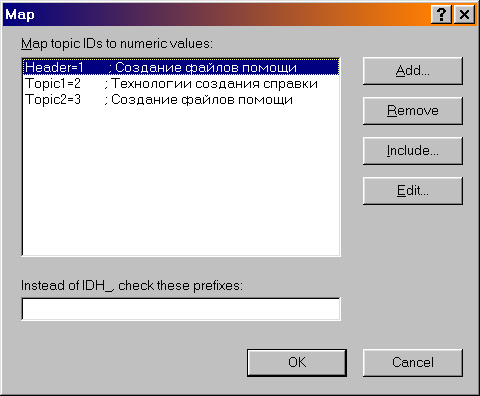Click the Topic2 comment 'Создание файлов помощи'

click(202, 100)
